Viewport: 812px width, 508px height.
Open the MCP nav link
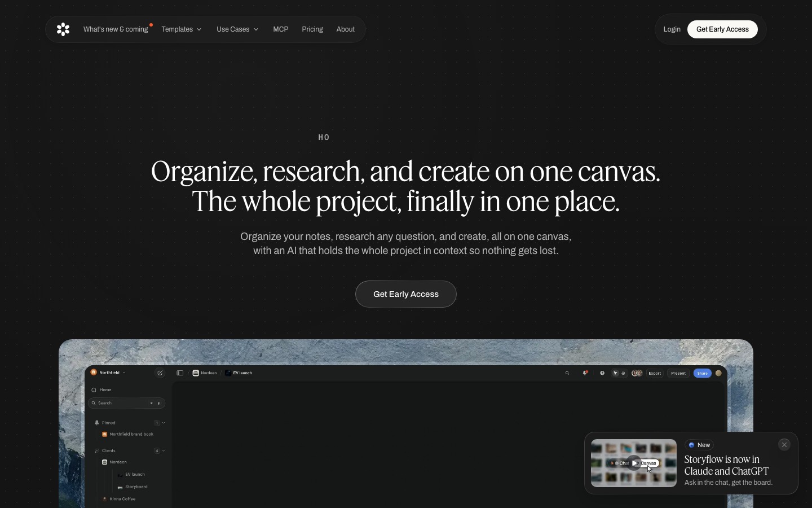click(x=281, y=29)
